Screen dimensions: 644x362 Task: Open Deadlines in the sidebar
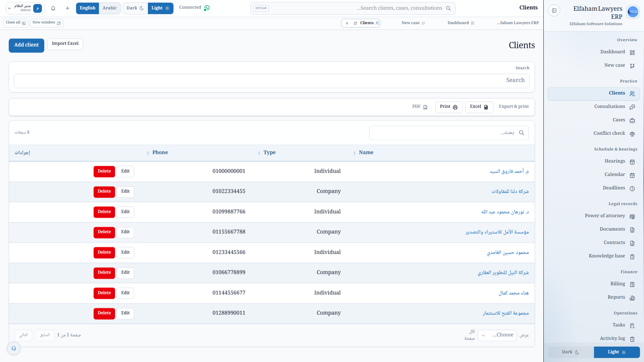[594, 188]
